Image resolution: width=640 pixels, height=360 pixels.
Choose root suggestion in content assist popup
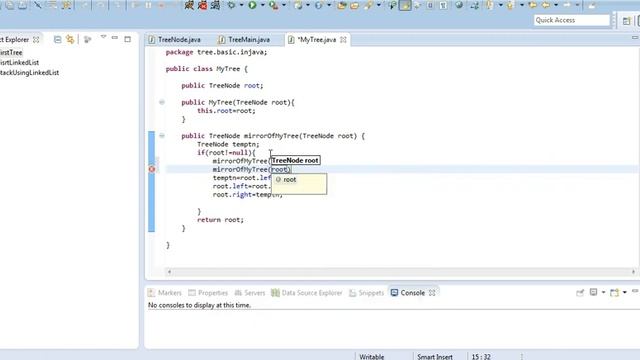[x=289, y=180]
